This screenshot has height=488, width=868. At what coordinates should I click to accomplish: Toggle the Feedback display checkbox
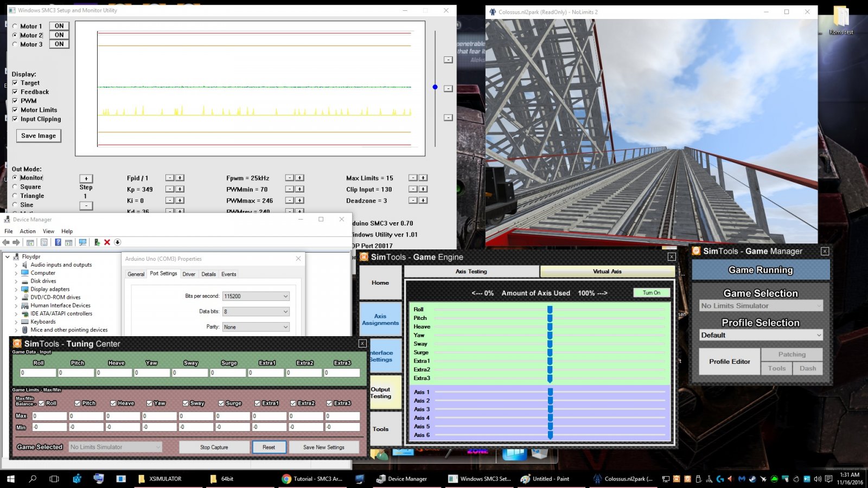click(x=15, y=92)
